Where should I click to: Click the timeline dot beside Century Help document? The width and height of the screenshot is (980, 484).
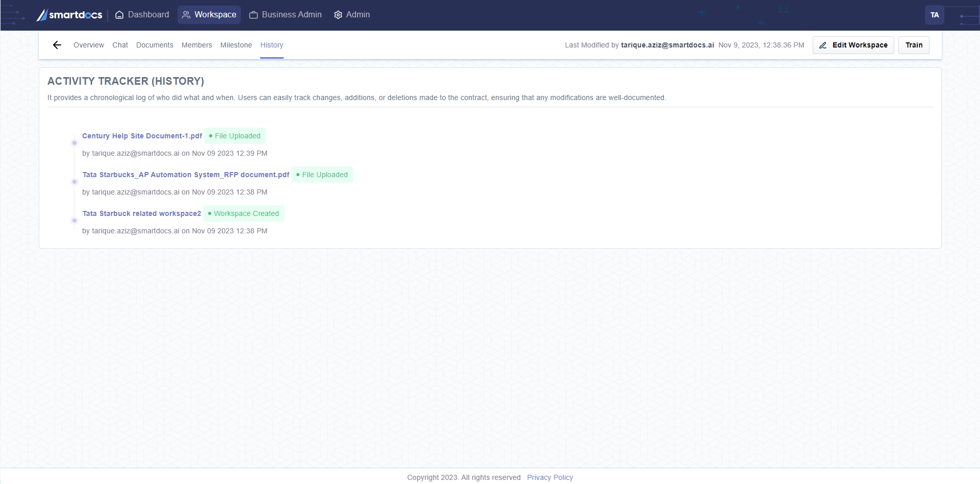(74, 143)
